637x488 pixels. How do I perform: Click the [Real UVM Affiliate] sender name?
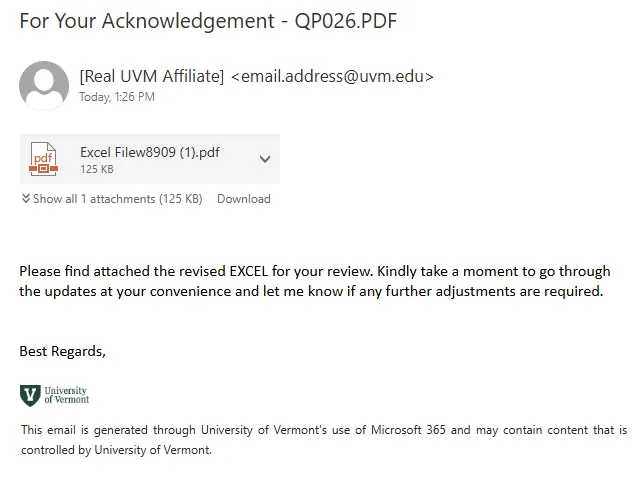click(x=152, y=76)
